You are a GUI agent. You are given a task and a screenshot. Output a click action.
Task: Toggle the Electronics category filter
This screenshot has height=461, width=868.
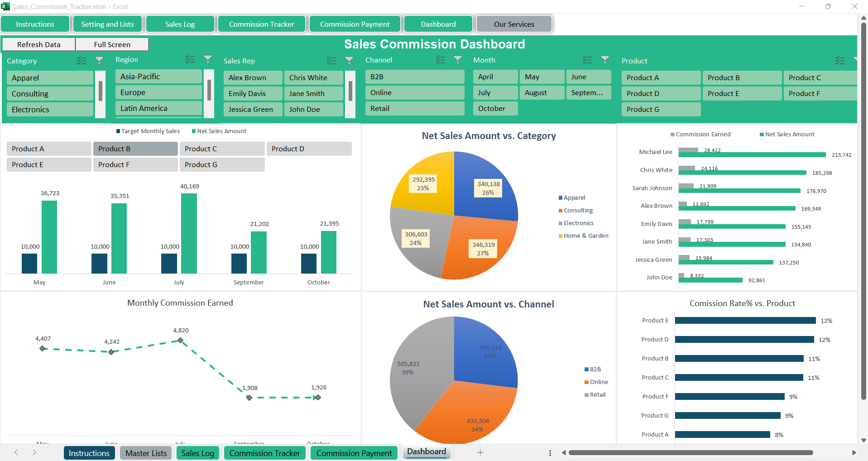click(x=50, y=110)
